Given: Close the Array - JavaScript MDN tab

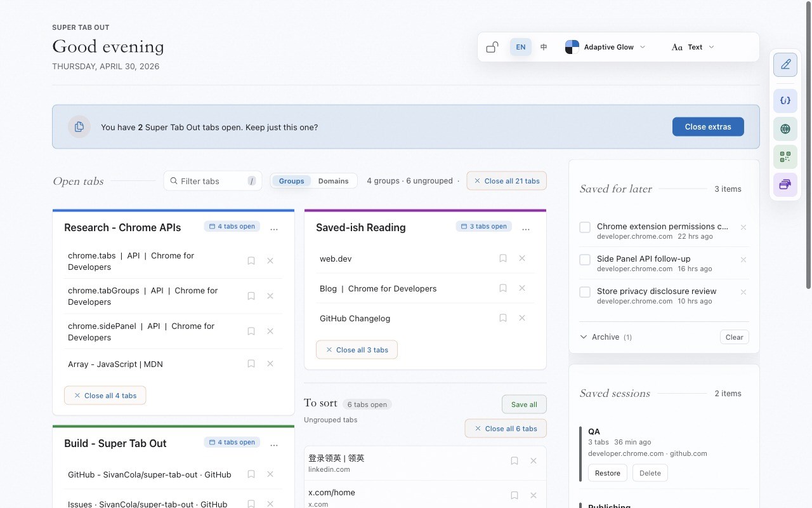Looking at the screenshot, I should [270, 364].
